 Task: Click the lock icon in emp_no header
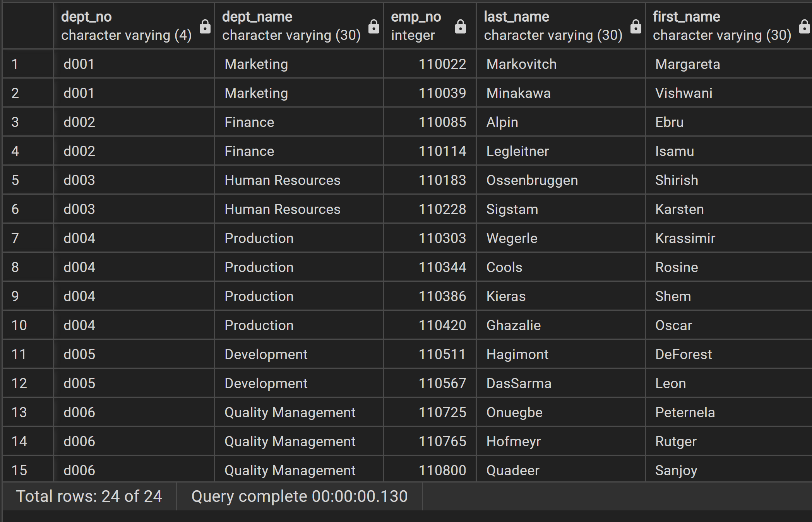[460, 27]
